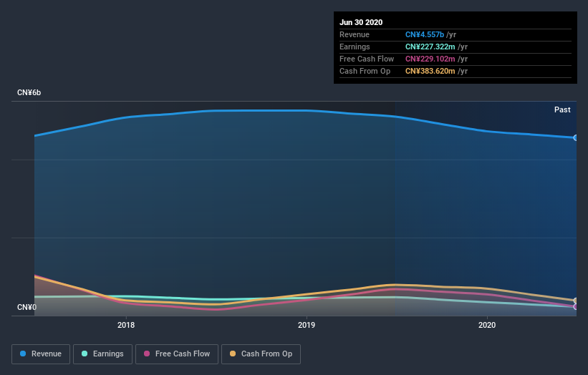Toggle the Earnings legend button
Viewport: 588px width, 375px height.
pyautogui.click(x=102, y=354)
